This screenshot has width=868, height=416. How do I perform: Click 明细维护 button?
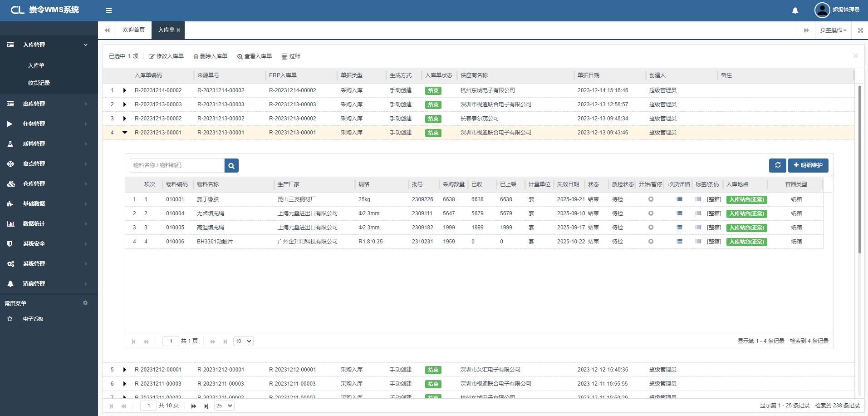808,165
